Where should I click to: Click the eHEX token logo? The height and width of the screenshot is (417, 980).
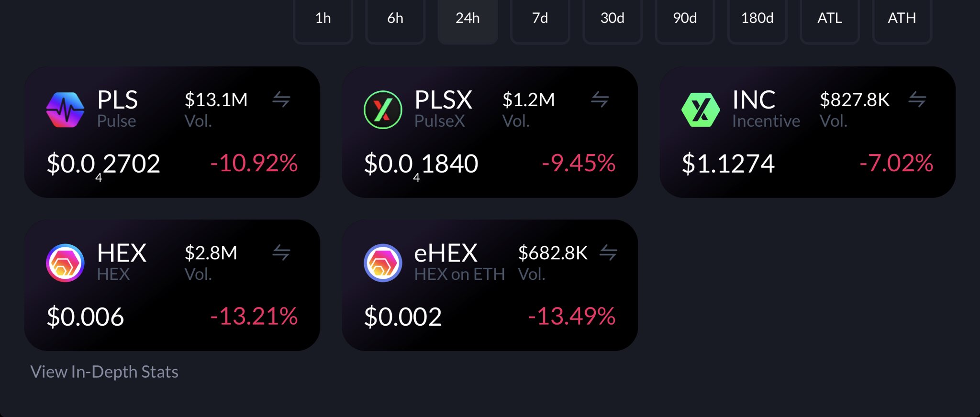click(383, 263)
